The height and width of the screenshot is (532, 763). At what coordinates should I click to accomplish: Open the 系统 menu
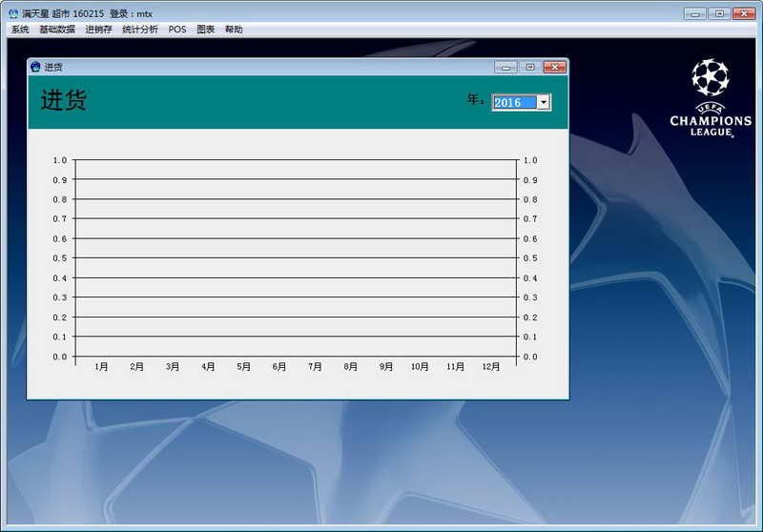[x=20, y=30]
